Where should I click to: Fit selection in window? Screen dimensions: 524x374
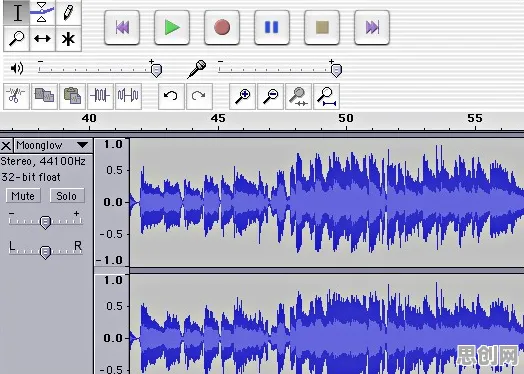pyautogui.click(x=298, y=96)
